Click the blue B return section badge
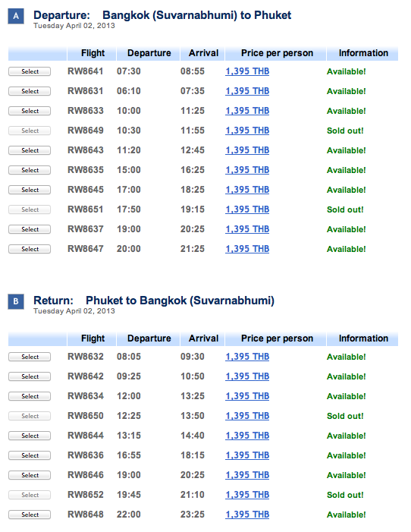The width and height of the screenshot is (411, 532). [16, 301]
